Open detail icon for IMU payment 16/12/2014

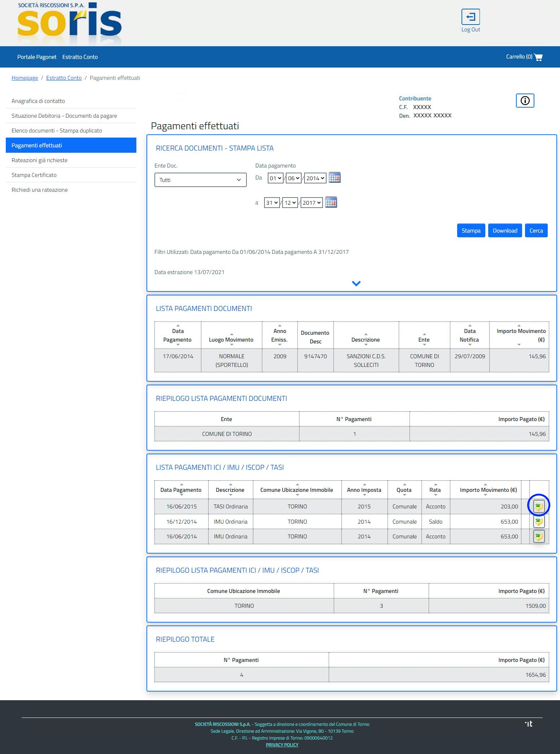[539, 522]
